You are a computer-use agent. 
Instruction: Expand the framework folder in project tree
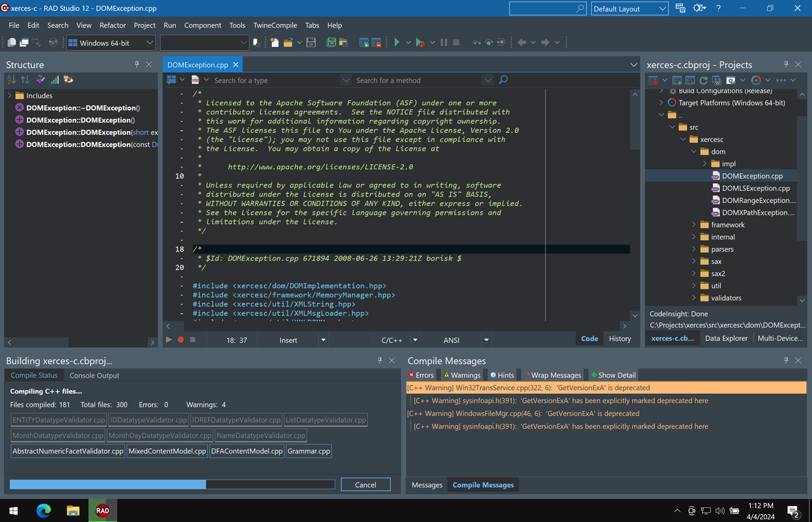(x=694, y=225)
